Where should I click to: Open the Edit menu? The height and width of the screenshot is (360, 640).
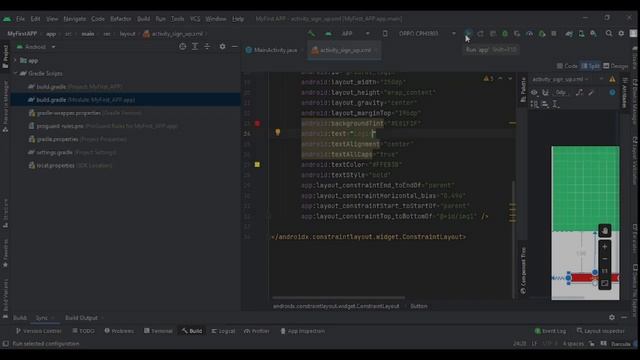pos(36,19)
